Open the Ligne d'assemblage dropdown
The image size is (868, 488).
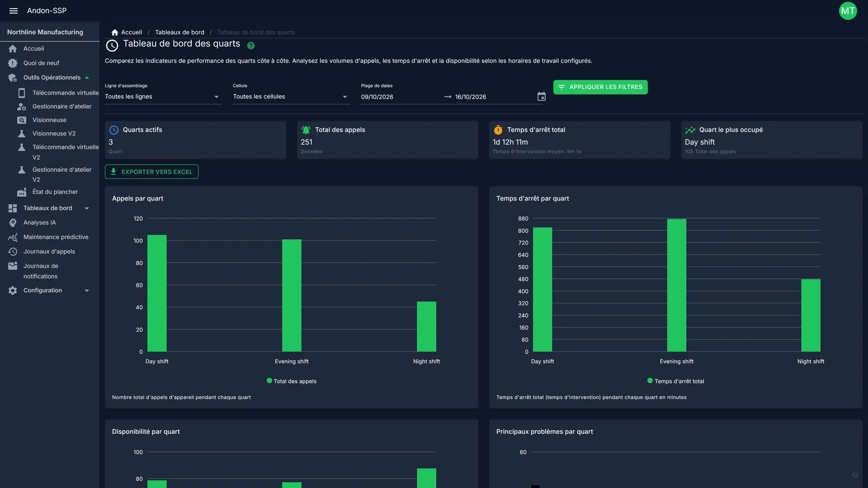163,96
